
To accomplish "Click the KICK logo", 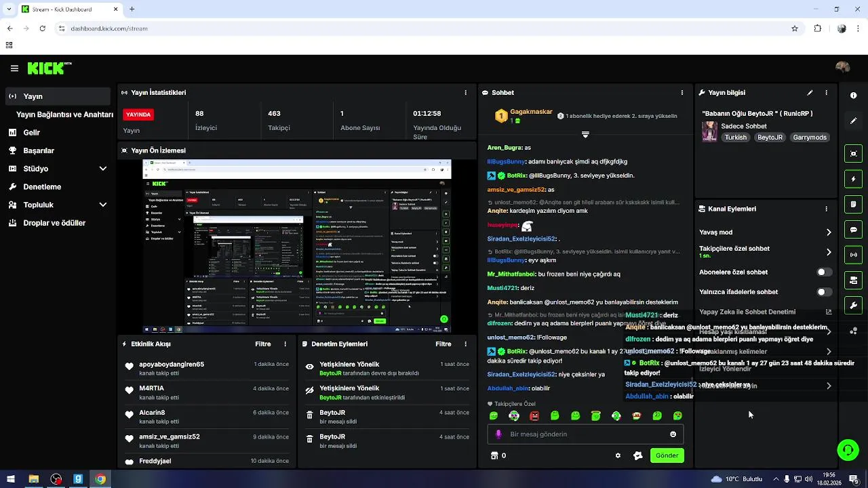I will 49,68.
